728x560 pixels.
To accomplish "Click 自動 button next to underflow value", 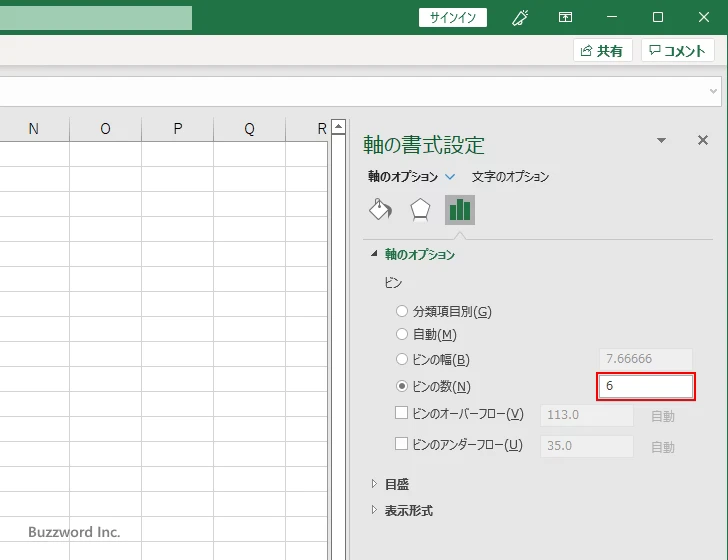I will pyautogui.click(x=663, y=447).
